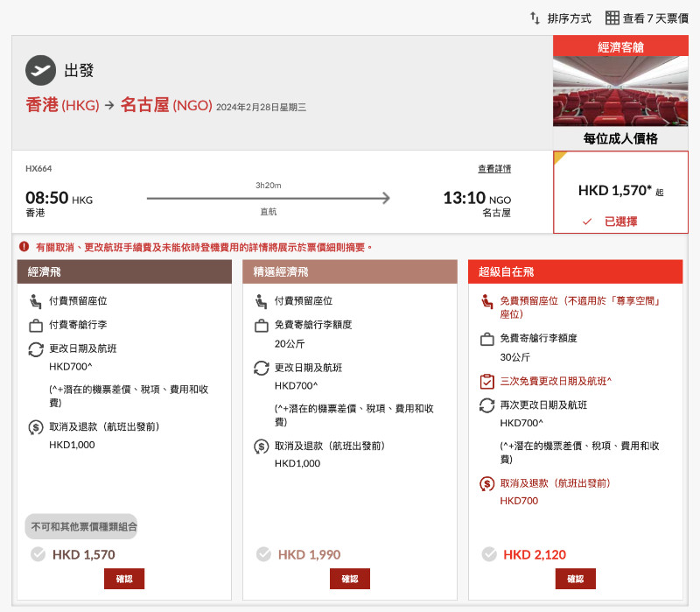The image size is (700, 612).
Task: Click the HKD 1,570* selected price box
Action: pos(620,192)
